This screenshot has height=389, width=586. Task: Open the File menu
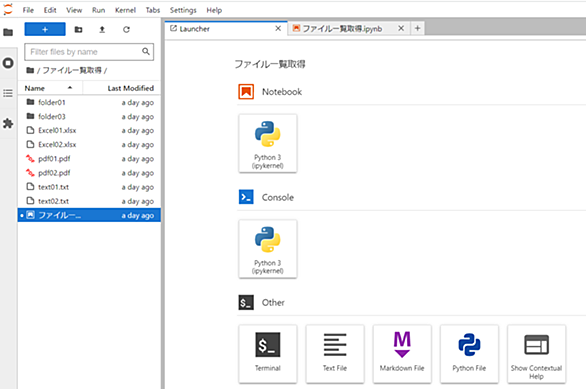(x=28, y=10)
